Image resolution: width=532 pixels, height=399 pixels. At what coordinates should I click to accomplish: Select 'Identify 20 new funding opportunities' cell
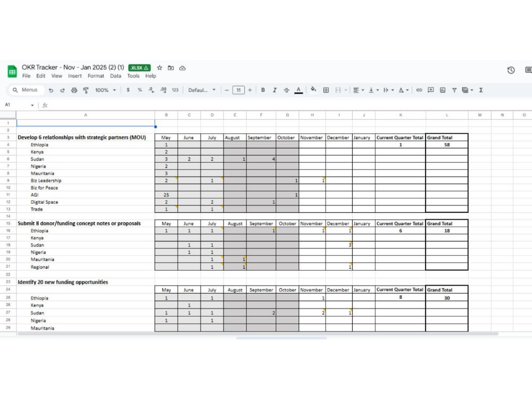tap(86, 282)
